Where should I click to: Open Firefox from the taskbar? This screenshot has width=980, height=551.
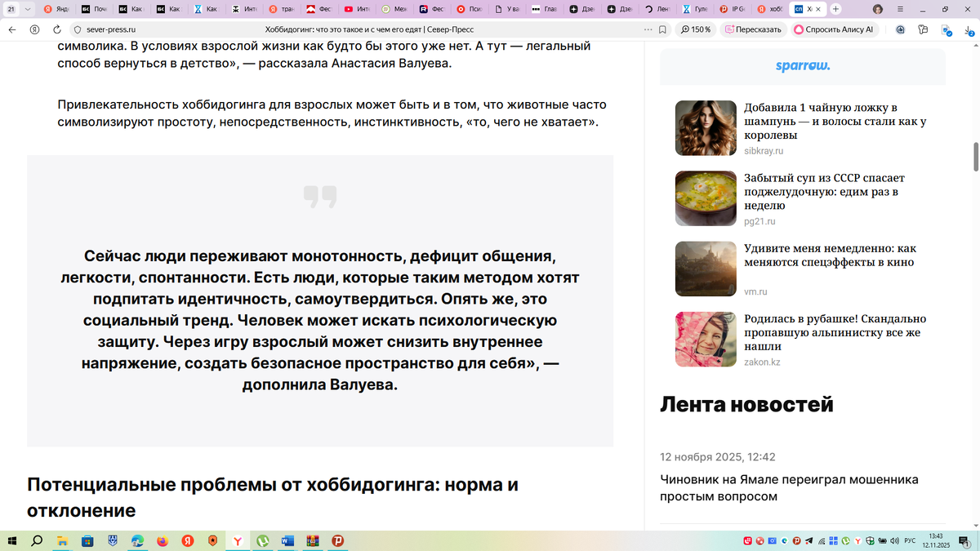[x=163, y=540]
